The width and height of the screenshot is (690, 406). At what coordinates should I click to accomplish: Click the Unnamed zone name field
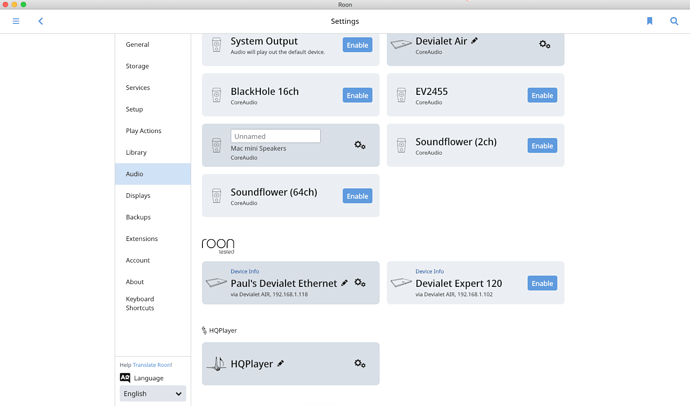pyautogui.click(x=275, y=136)
